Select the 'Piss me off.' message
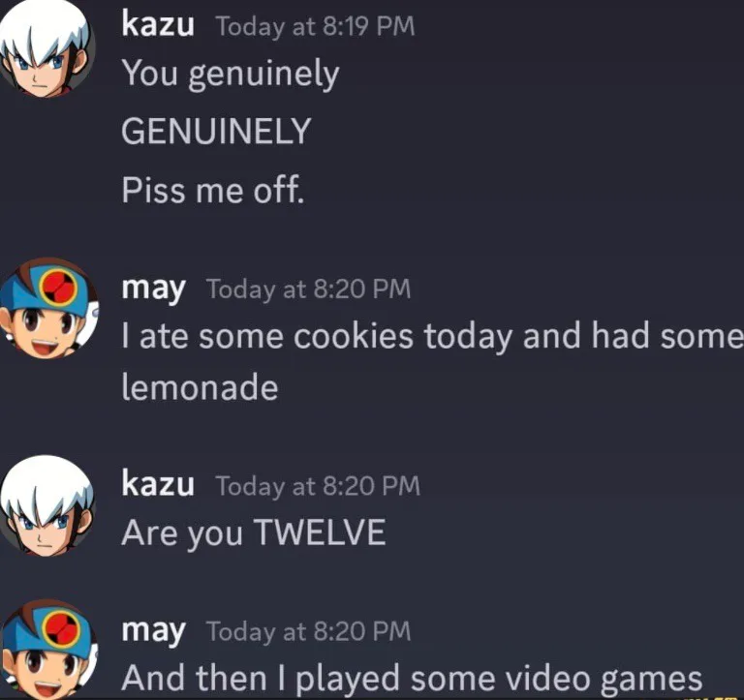The image size is (744, 700). [x=212, y=190]
